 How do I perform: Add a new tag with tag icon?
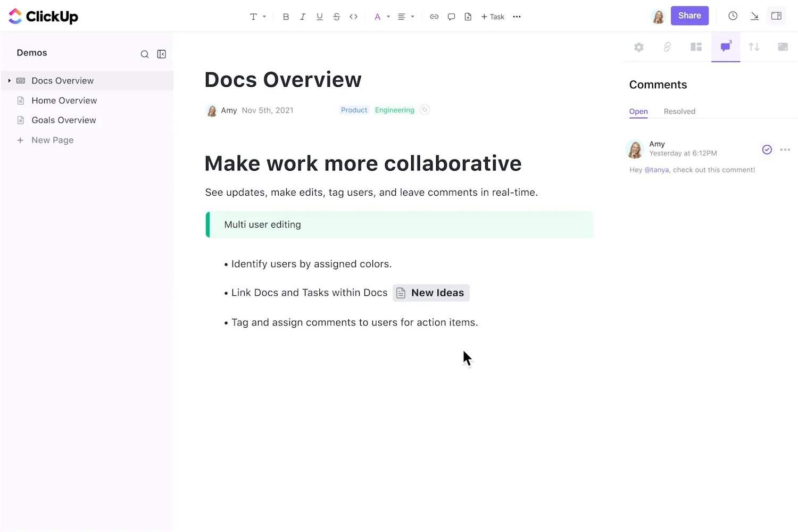[425, 110]
